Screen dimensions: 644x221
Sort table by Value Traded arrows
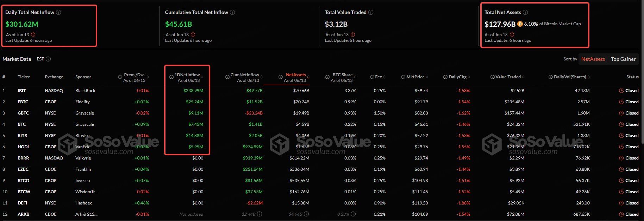(x=523, y=77)
